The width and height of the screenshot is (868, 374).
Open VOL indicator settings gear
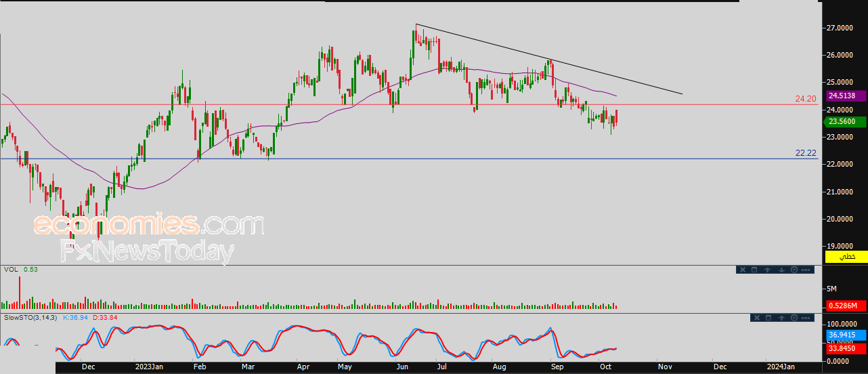coord(794,270)
